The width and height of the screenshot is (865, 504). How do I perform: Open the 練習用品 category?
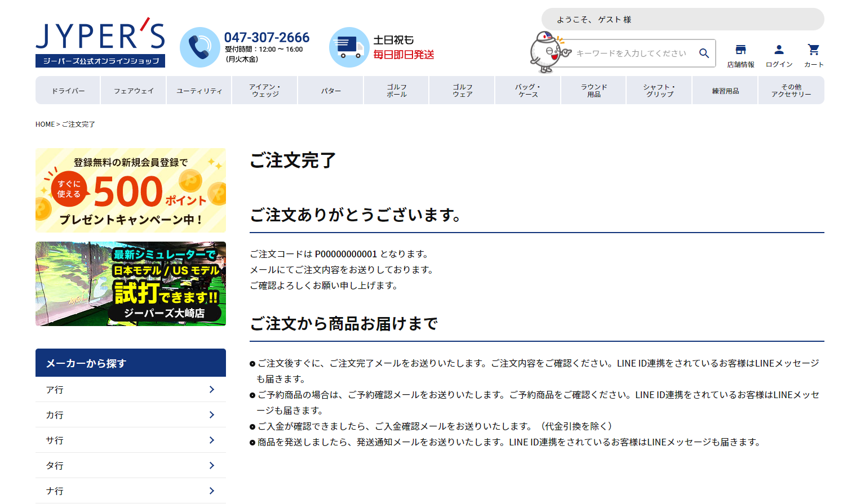pyautogui.click(x=725, y=91)
